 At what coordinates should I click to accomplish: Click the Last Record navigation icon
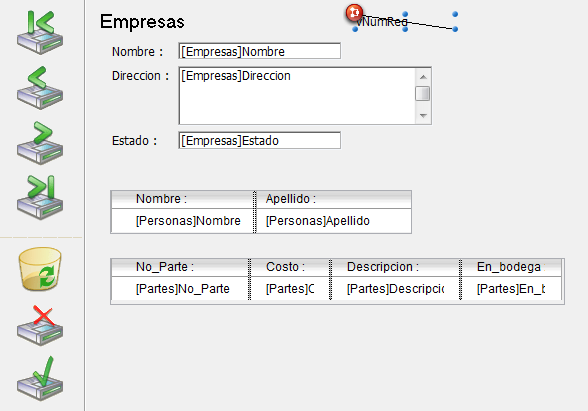(x=40, y=197)
